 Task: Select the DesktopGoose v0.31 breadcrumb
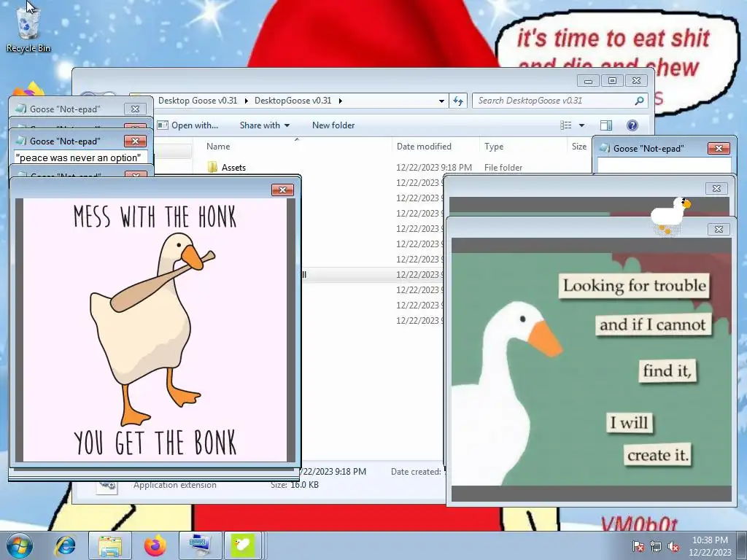pos(293,101)
